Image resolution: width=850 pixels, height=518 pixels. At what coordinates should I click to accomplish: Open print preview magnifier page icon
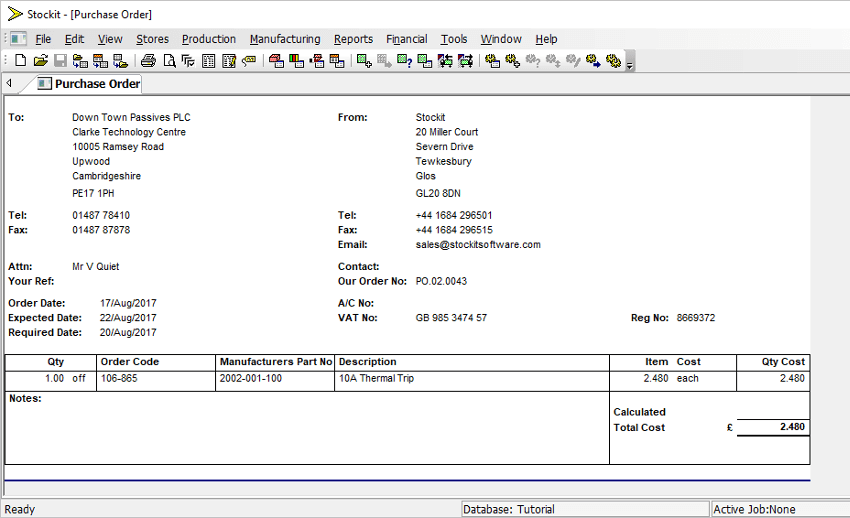[169, 61]
